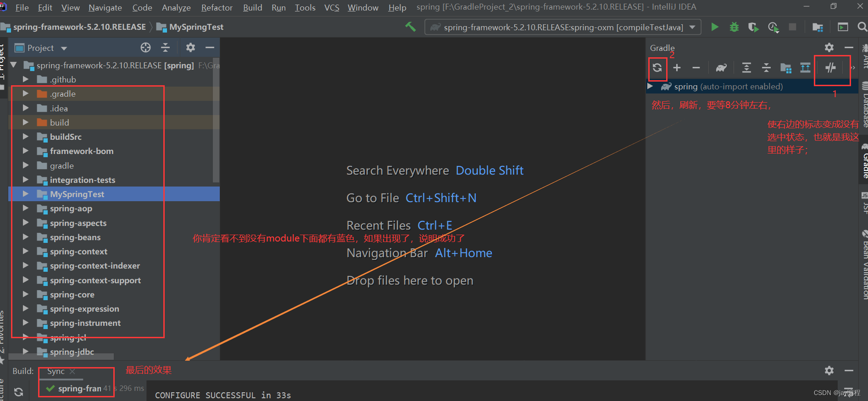Open the File menu
Screen dimensions: 868x401
tap(22, 7)
